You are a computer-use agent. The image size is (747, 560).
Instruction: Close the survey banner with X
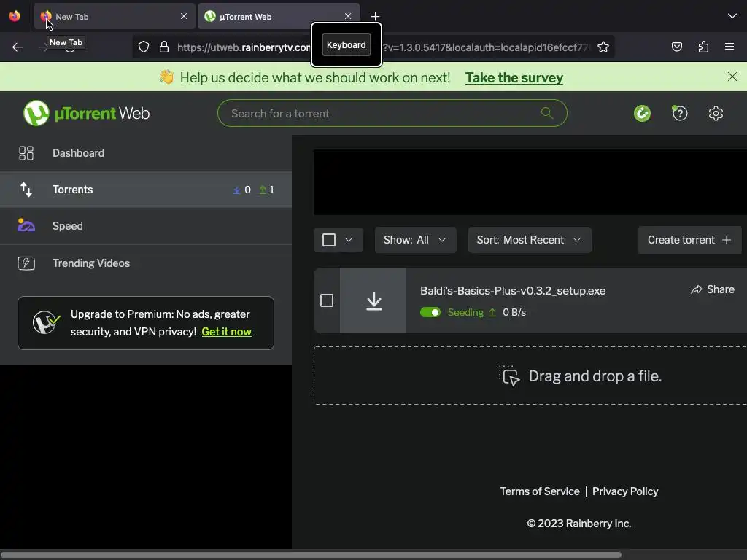pyautogui.click(x=732, y=77)
